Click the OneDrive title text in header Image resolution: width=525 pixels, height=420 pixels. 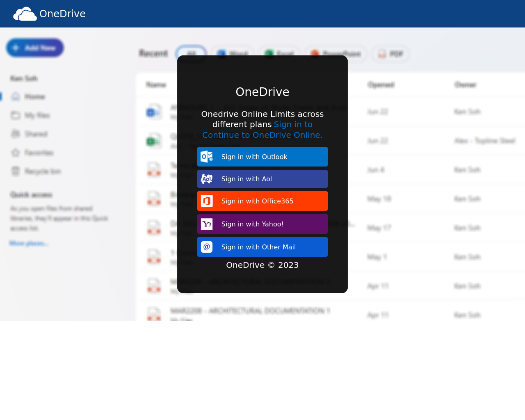pyautogui.click(x=62, y=14)
